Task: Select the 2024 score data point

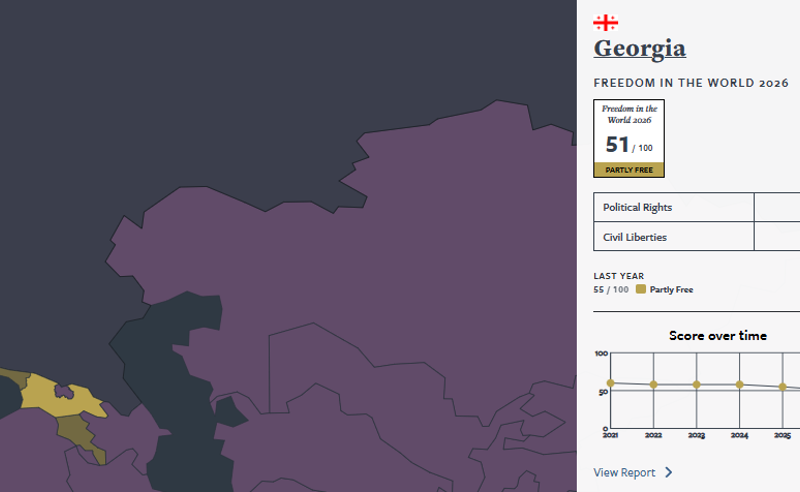Action: (740, 385)
